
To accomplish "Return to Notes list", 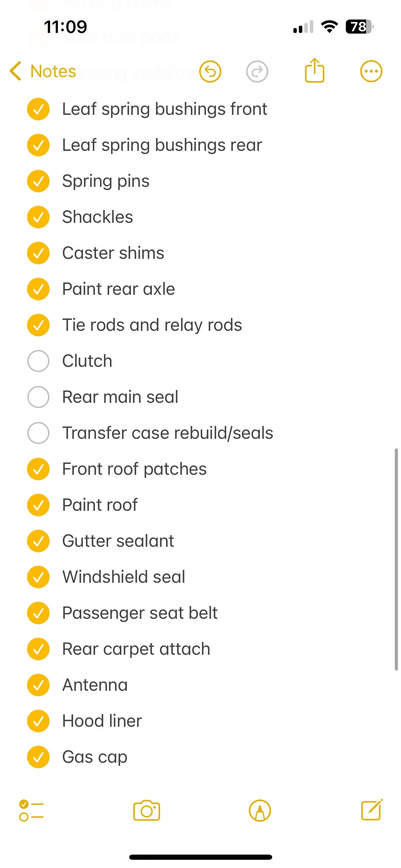I will click(53, 71).
